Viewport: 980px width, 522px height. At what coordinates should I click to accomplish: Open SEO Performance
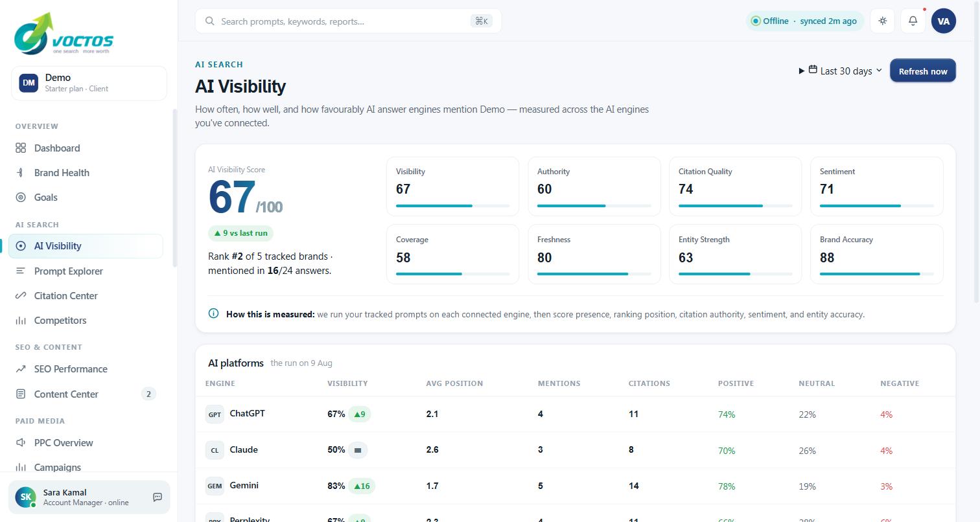coord(86,369)
